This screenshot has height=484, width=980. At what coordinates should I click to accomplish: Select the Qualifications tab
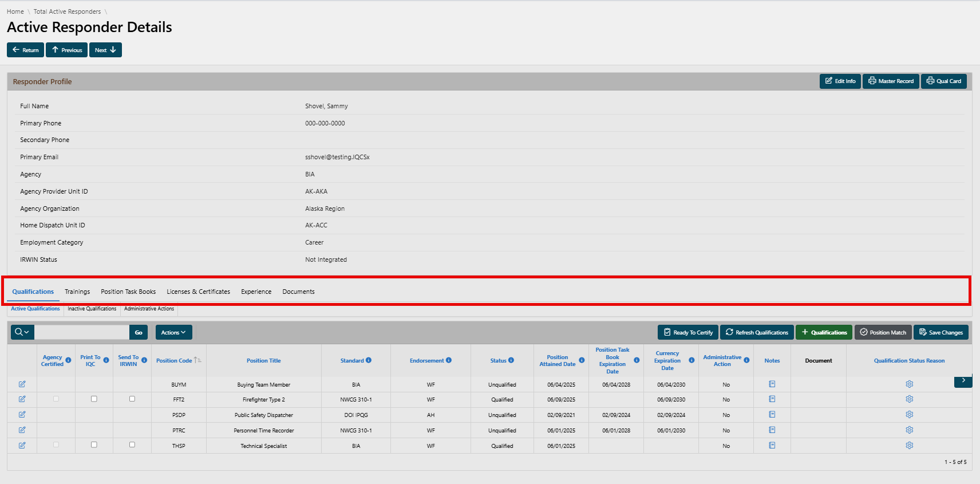click(33, 292)
